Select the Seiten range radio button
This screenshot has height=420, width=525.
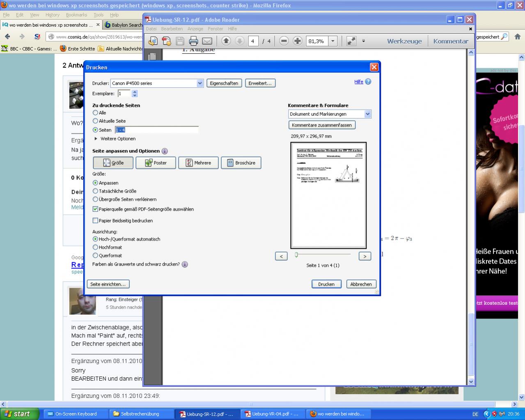tap(96, 130)
